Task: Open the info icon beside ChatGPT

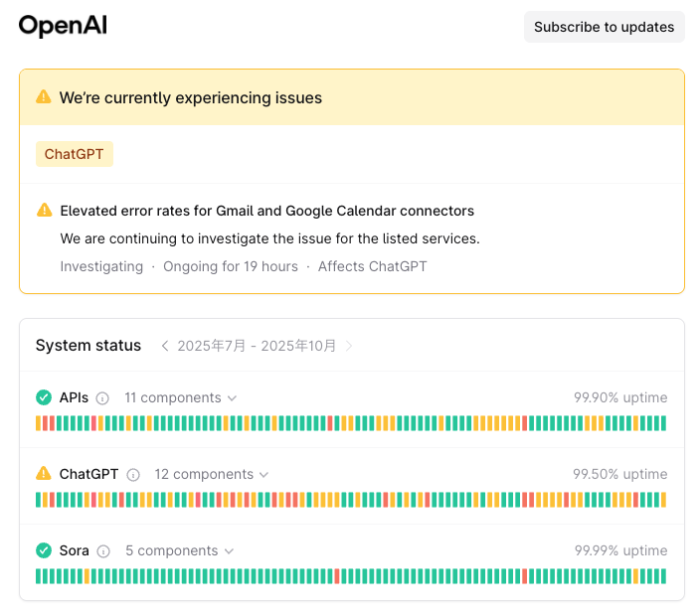Action: tap(133, 475)
